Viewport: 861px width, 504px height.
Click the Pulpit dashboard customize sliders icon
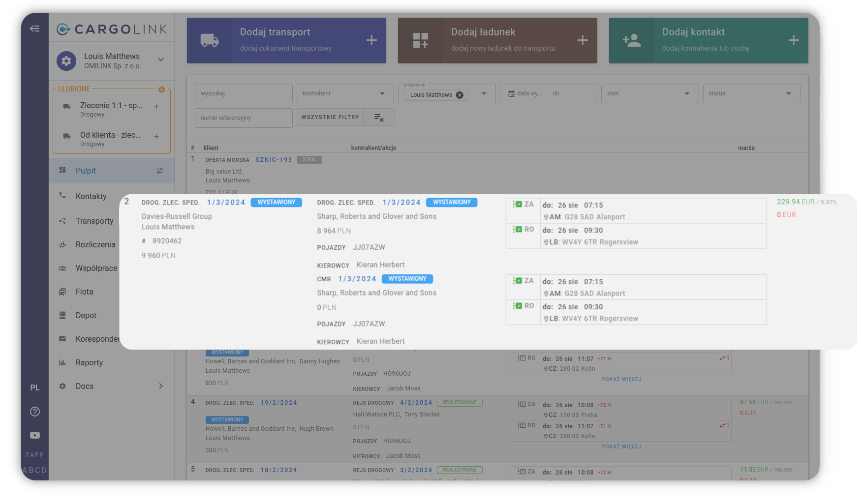click(160, 171)
